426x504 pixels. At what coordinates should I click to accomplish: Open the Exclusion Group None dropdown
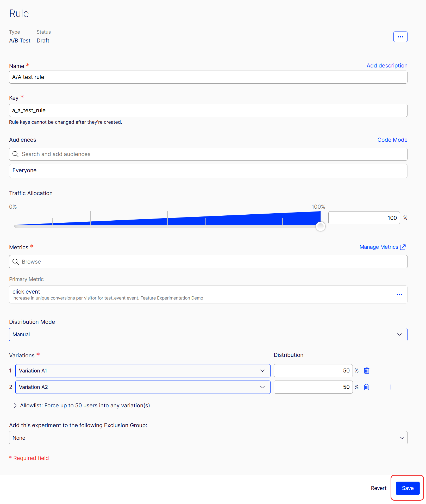click(x=208, y=438)
